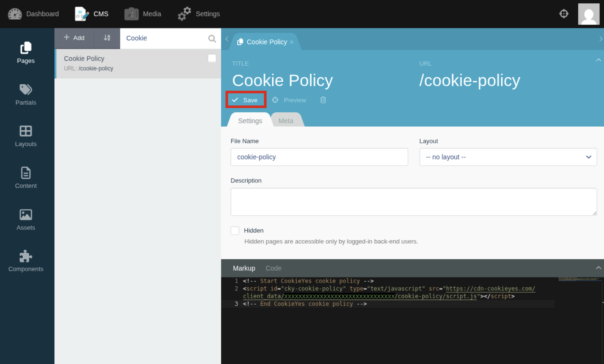Screen dimensions: 604x364
Task: Open the Partials sidebar section
Action: pos(26,95)
